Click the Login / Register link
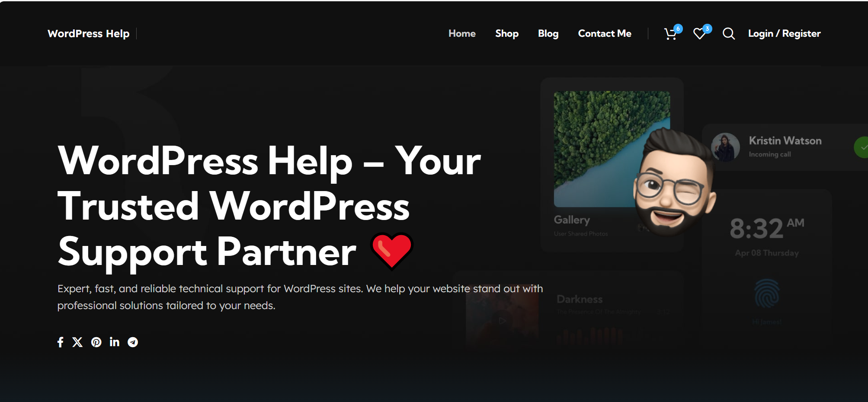The width and height of the screenshot is (868, 402). pyautogui.click(x=784, y=33)
